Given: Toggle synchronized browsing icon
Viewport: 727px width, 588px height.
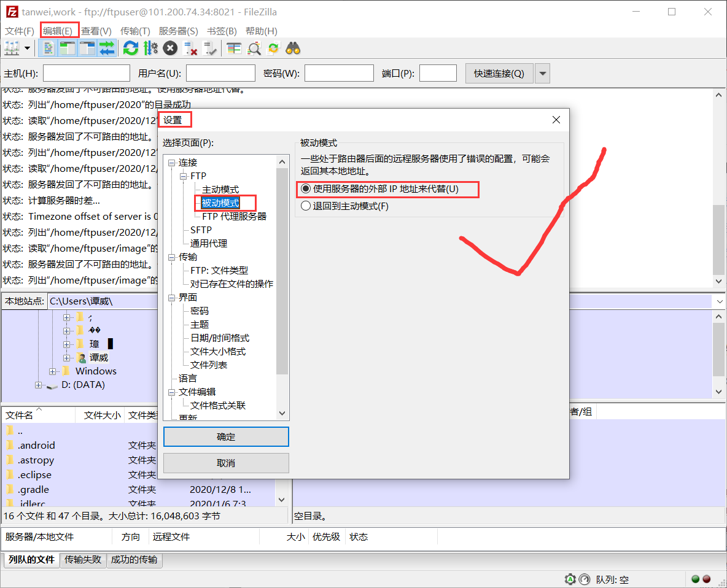Looking at the screenshot, I should tap(274, 48).
